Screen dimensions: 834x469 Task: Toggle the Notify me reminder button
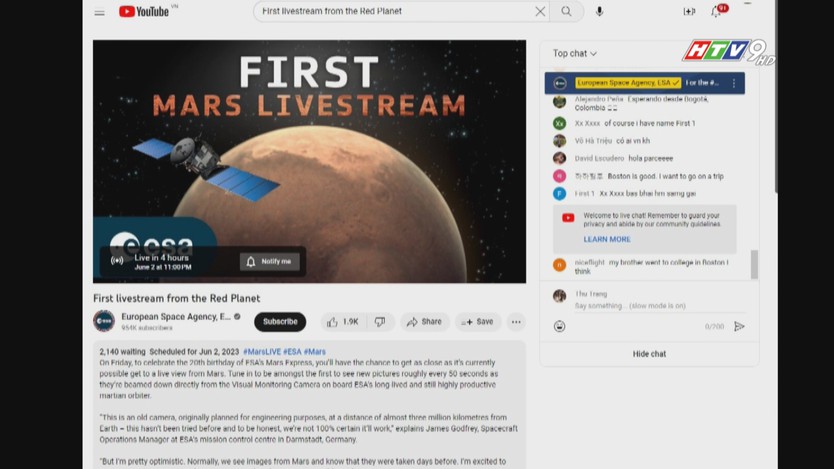[270, 262]
